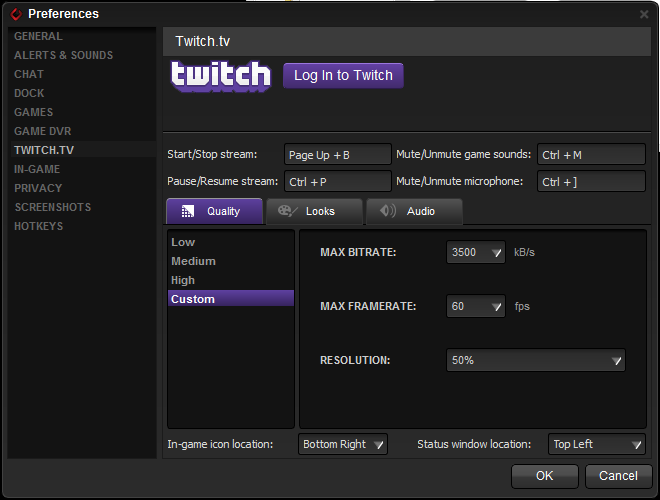
Task: Log In to Twitch
Action: point(343,76)
